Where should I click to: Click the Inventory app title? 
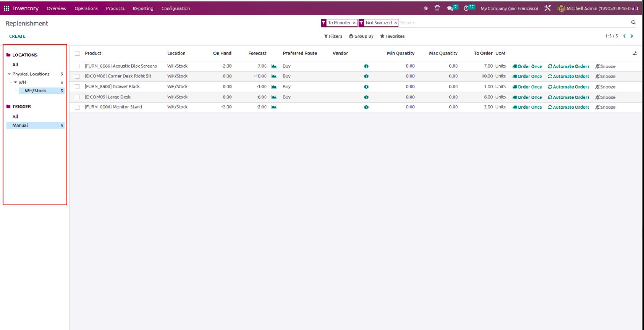[26, 8]
